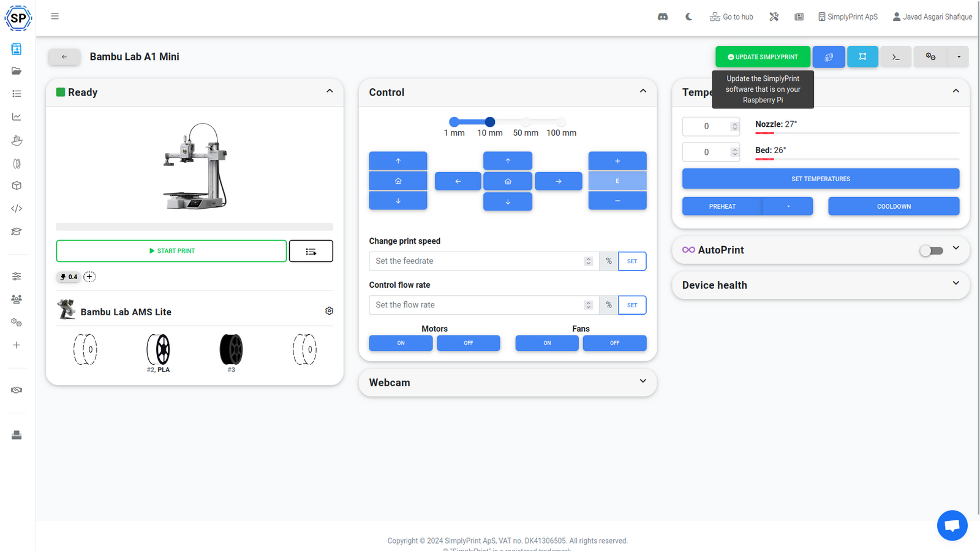Click the nozzle temperature input
This screenshot has width=980, height=551.
[x=711, y=126]
